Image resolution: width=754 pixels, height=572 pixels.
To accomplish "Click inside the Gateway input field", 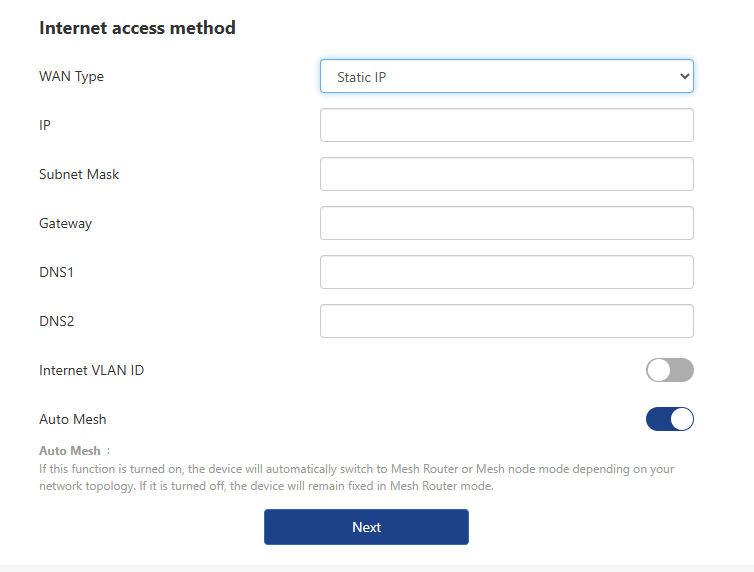I will (x=506, y=224).
